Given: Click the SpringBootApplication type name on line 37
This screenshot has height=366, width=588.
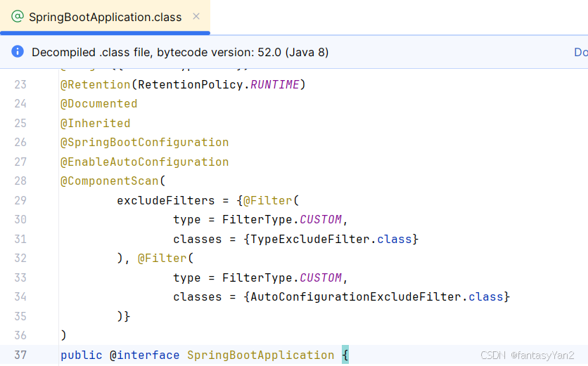Looking at the screenshot, I should [261, 355].
